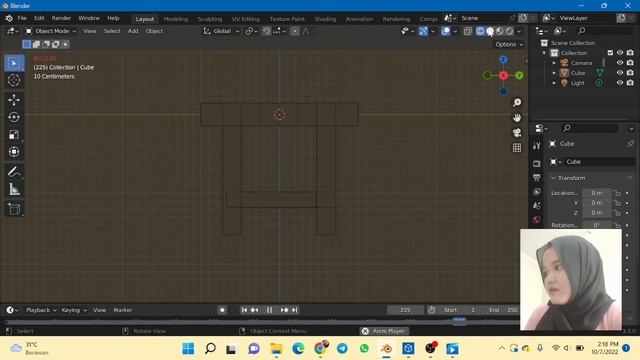The image size is (640, 360).
Task: Jump to the timeline start frame
Action: click(x=244, y=310)
